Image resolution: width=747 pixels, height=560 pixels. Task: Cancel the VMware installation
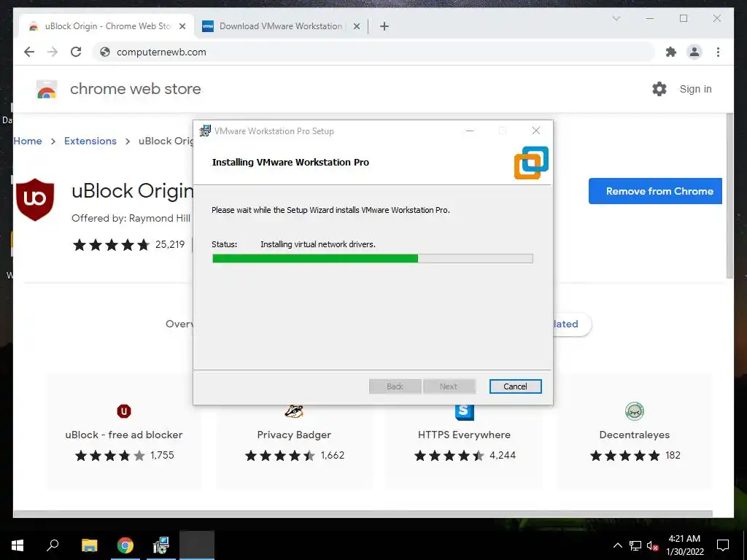pyautogui.click(x=515, y=386)
